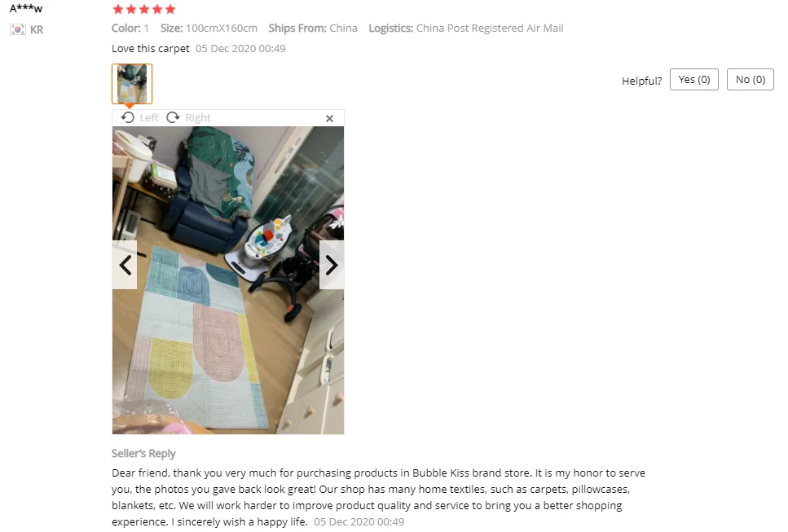This screenshot has width=788, height=532.
Task: Click the 'Left' rotate label
Action: (149, 117)
